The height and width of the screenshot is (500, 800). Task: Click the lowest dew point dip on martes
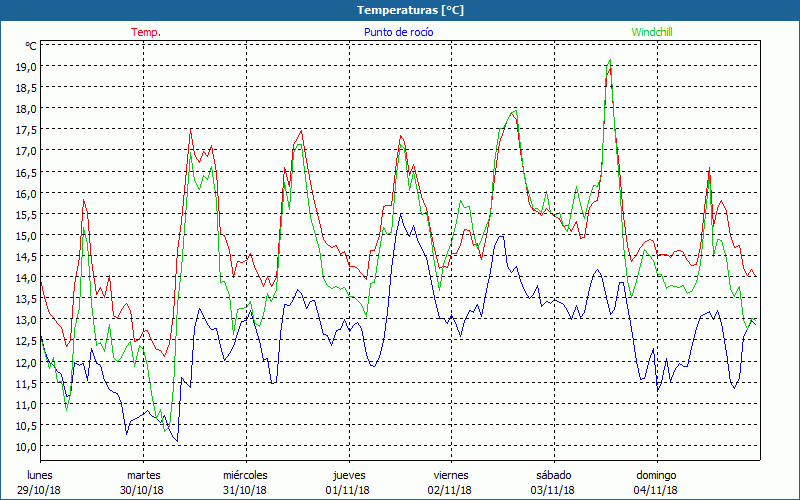177,441
